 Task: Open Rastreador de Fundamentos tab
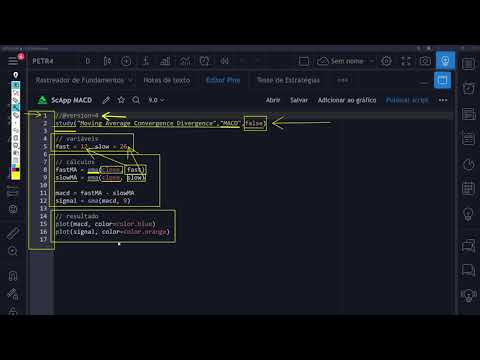[80, 80]
